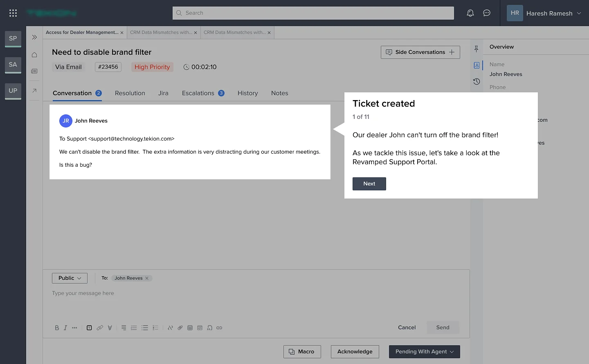Show more formatting options ellipsis
The image size is (589, 364).
pos(74,328)
